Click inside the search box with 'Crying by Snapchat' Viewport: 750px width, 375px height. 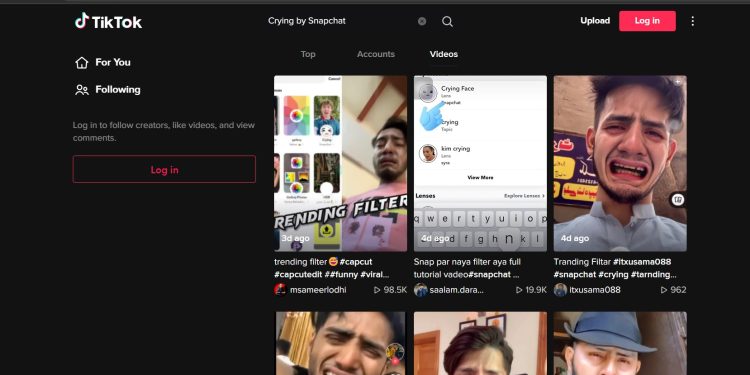coord(340,21)
